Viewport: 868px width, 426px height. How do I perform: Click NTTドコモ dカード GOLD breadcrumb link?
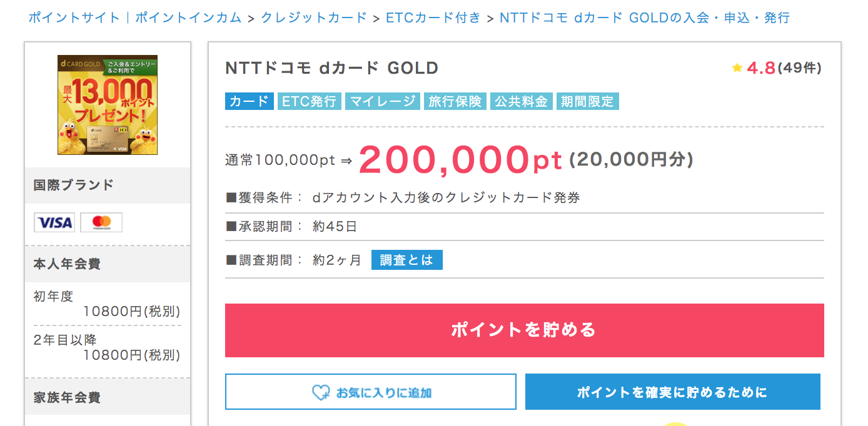[x=645, y=17]
